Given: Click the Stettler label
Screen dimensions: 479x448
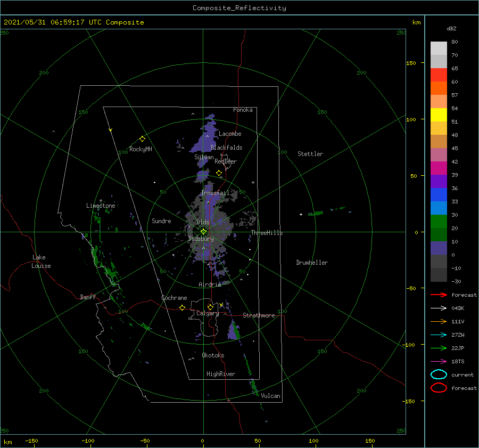Looking at the screenshot, I should [310, 154].
